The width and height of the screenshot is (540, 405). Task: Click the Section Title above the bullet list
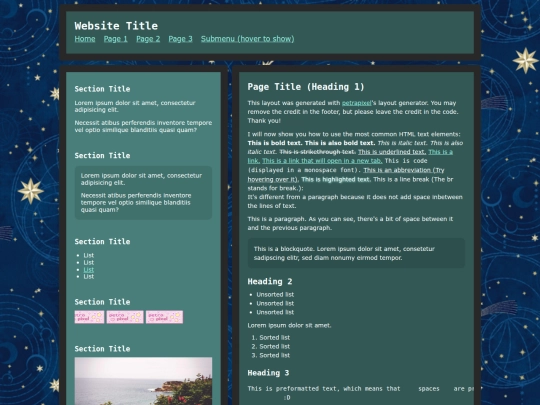[102, 241]
